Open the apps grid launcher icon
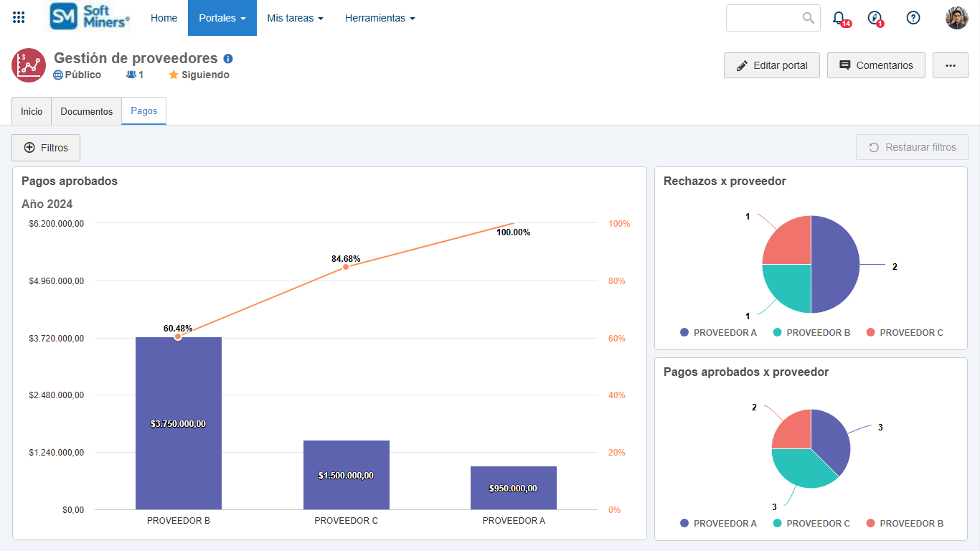This screenshot has width=980, height=551. click(19, 18)
